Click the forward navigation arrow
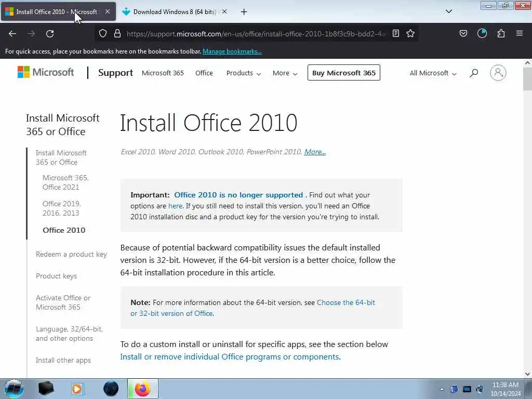Viewport: 532px width, 399px height. coord(31,34)
